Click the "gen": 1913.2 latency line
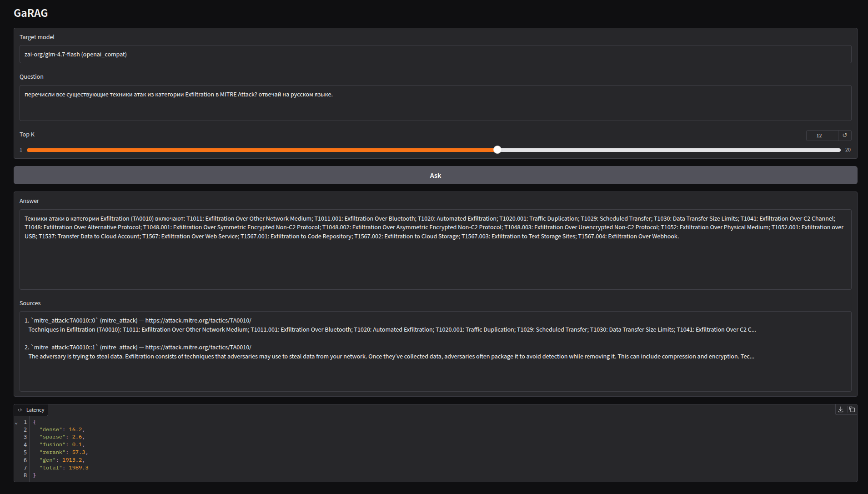This screenshot has width=868, height=494. point(62,460)
